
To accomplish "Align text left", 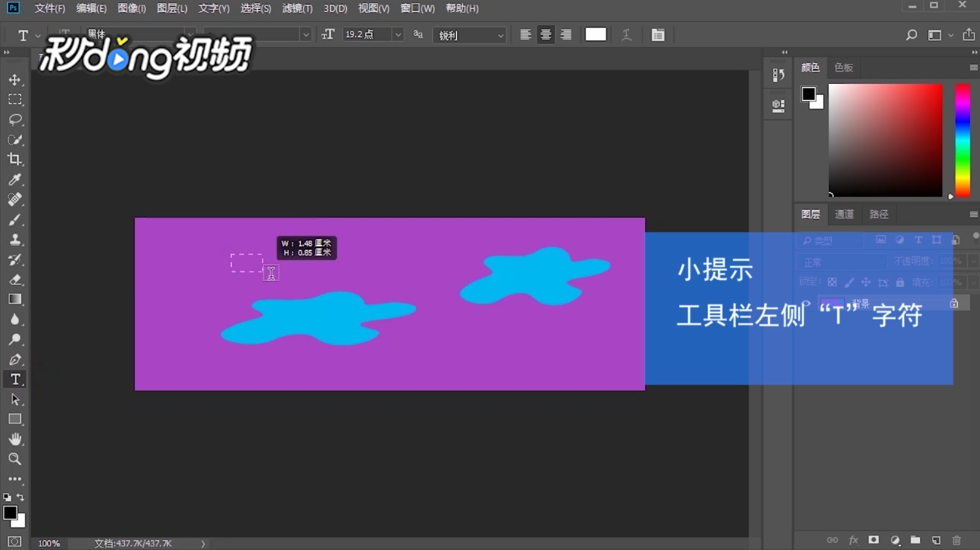I will [525, 35].
